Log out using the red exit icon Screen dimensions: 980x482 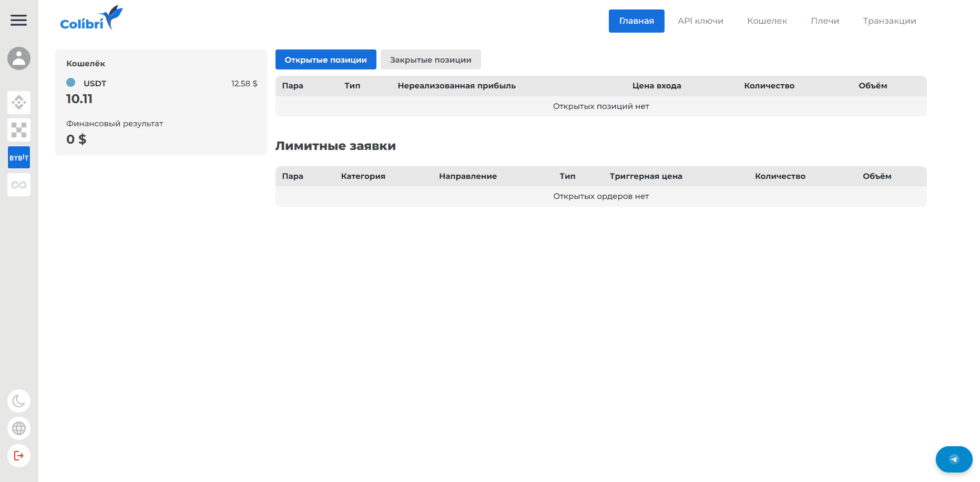point(19,456)
